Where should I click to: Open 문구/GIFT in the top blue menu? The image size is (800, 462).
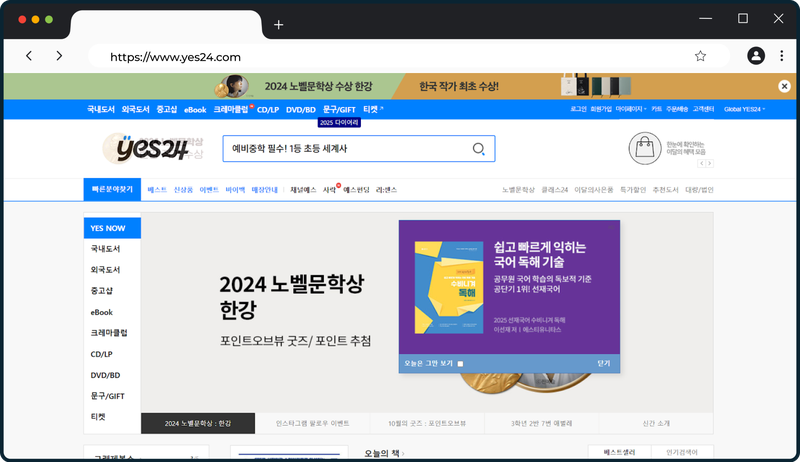[x=339, y=110]
